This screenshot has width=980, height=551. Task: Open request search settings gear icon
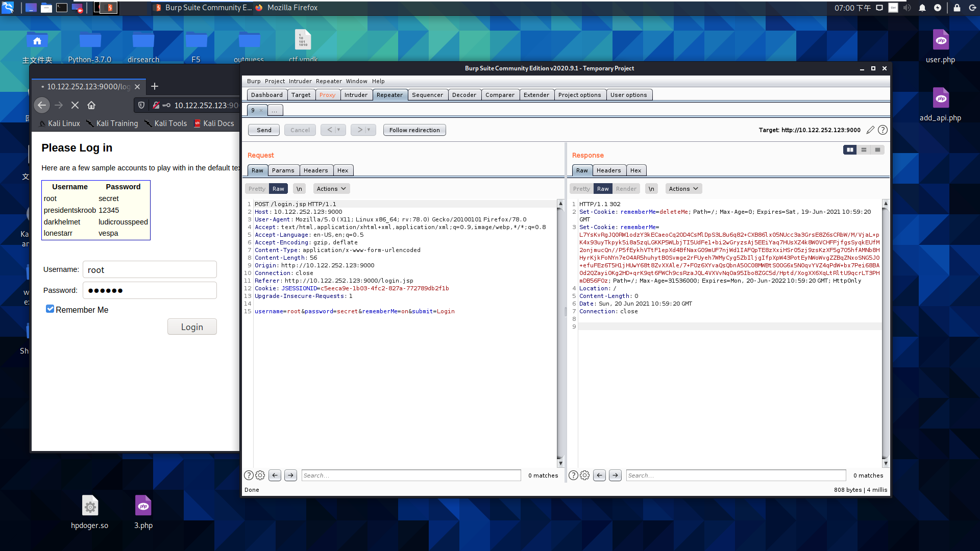260,475
